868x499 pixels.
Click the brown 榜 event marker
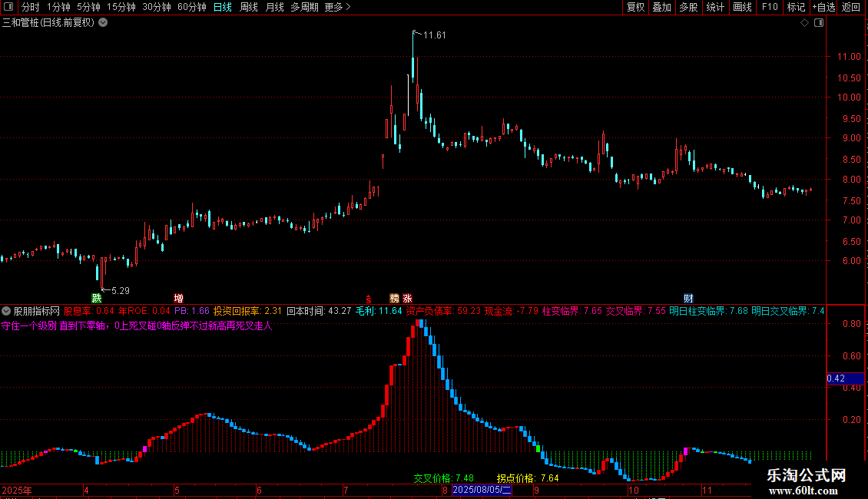pos(394,298)
